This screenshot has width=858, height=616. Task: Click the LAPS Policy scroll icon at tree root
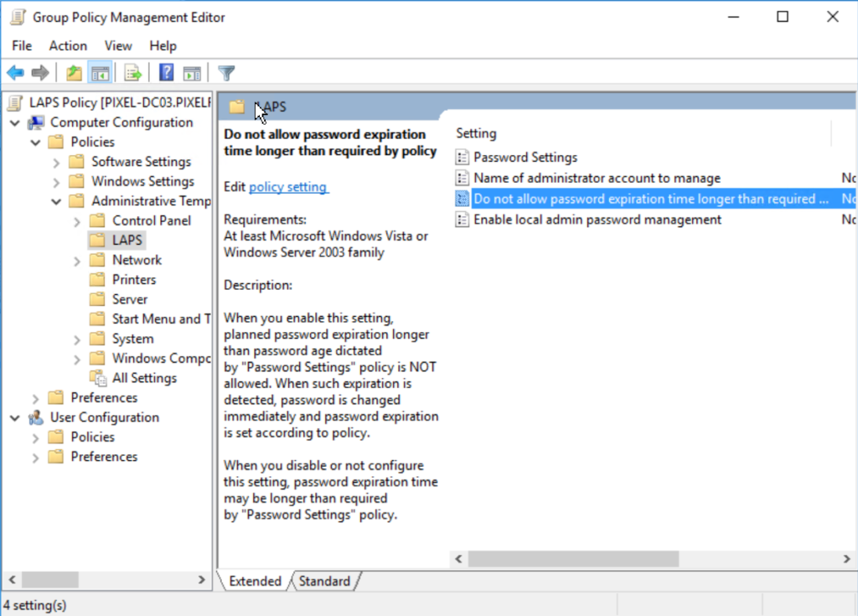pyautogui.click(x=15, y=103)
